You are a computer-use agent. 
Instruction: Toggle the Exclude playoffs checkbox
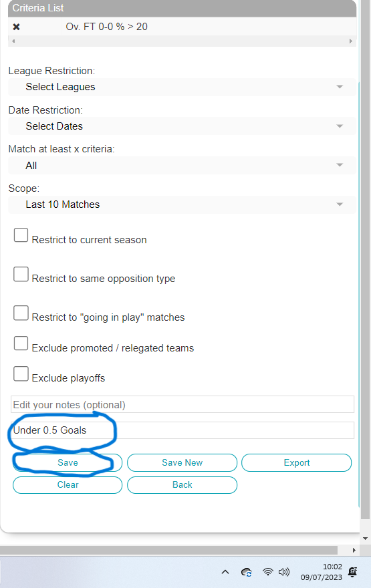click(x=21, y=374)
